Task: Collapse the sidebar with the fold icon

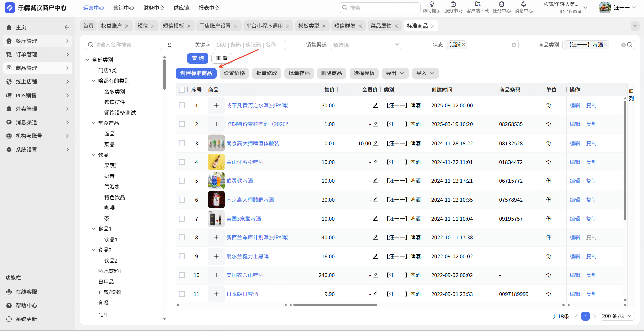Action: coord(67,27)
